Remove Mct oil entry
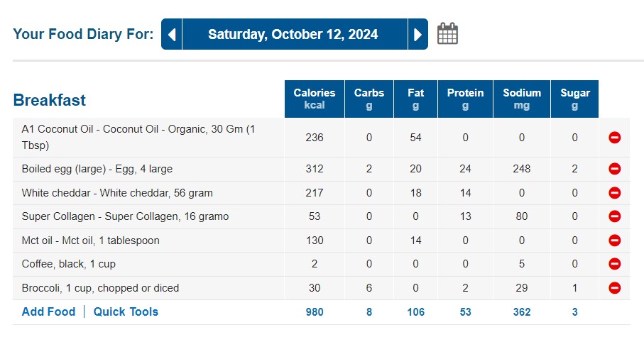 [615, 241]
